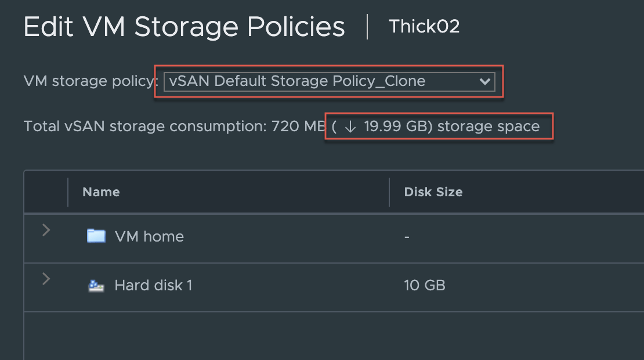
Task: Click the Hard disk 1 drive icon
Action: (x=96, y=285)
